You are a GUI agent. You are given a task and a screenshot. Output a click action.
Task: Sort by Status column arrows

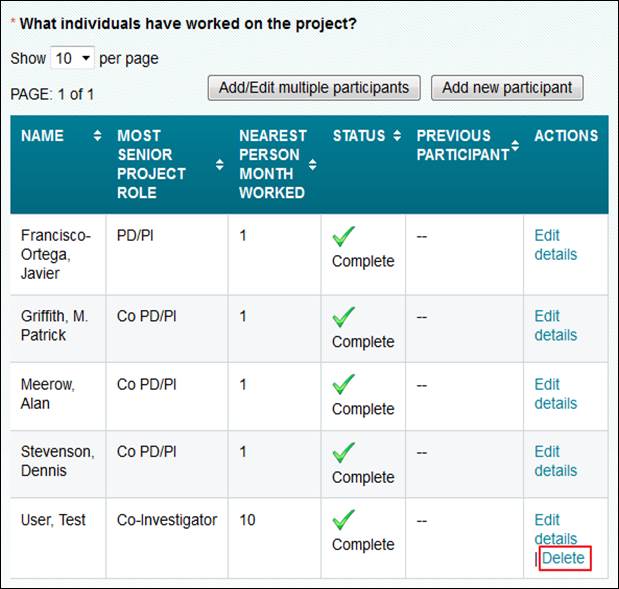[x=397, y=136]
